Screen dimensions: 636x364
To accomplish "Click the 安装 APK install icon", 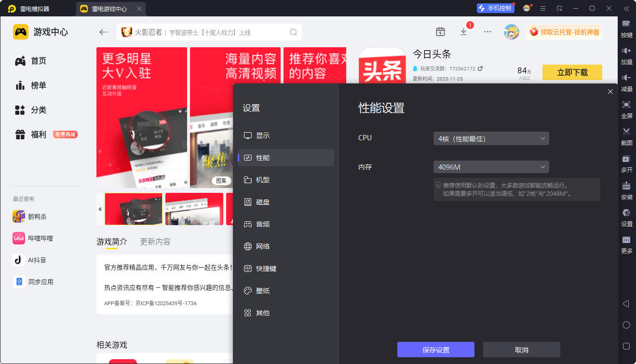I will point(626,186).
